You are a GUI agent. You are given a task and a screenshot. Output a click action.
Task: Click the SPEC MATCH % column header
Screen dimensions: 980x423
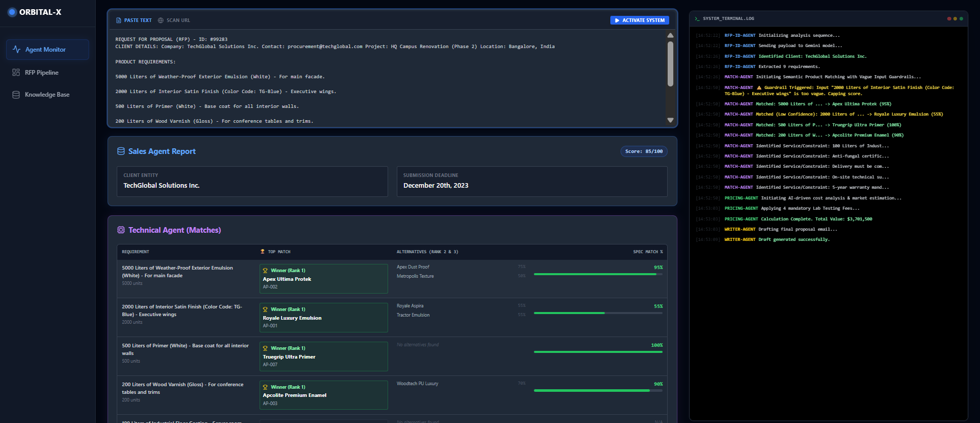click(648, 252)
